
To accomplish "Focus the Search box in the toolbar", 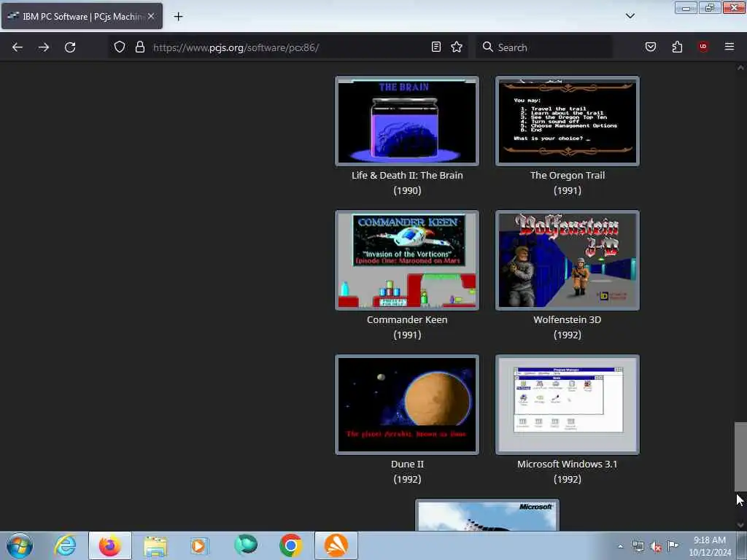I will click(544, 47).
